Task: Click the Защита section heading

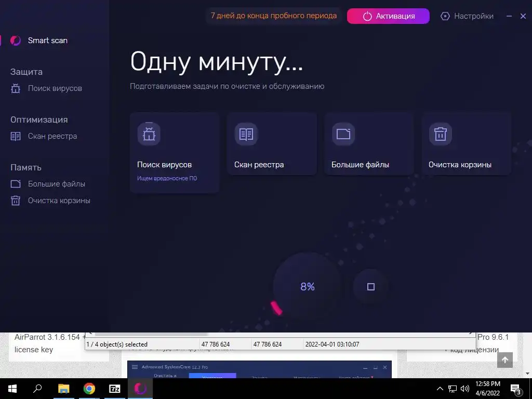Action: (26, 72)
